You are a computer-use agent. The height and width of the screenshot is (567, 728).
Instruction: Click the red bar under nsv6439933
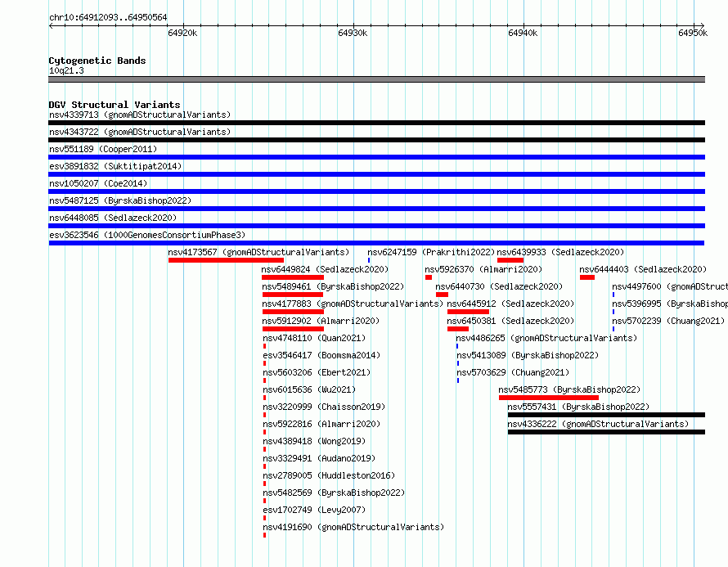[510, 260]
